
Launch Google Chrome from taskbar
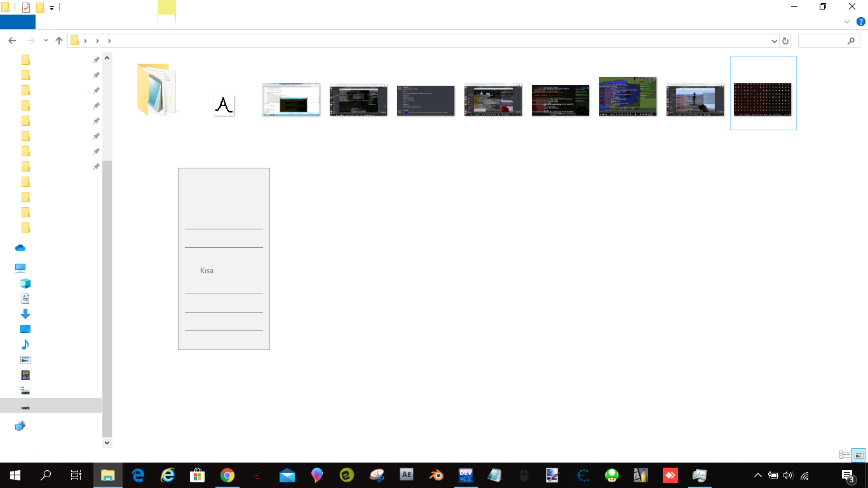[227, 475]
